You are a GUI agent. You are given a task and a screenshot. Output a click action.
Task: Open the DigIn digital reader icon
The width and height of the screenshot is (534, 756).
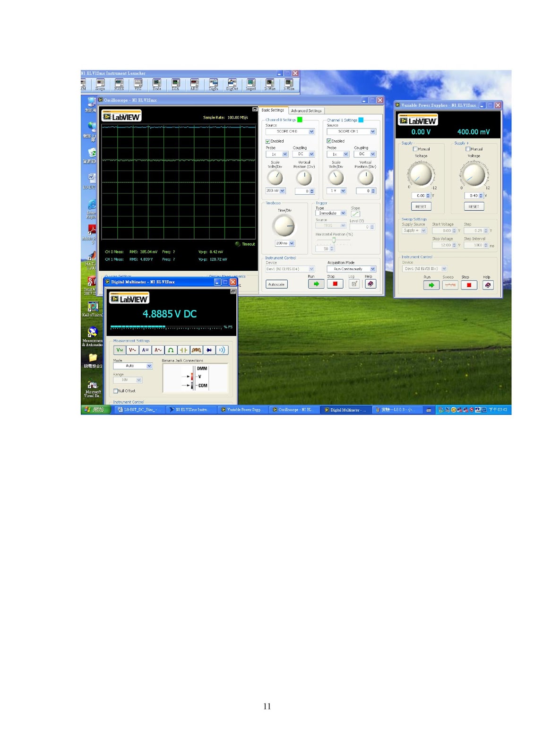[213, 85]
